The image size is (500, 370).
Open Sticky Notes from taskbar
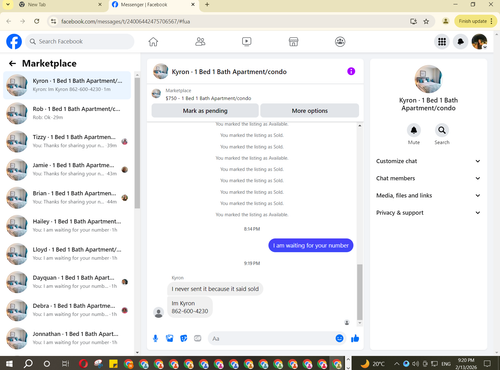pos(113,363)
